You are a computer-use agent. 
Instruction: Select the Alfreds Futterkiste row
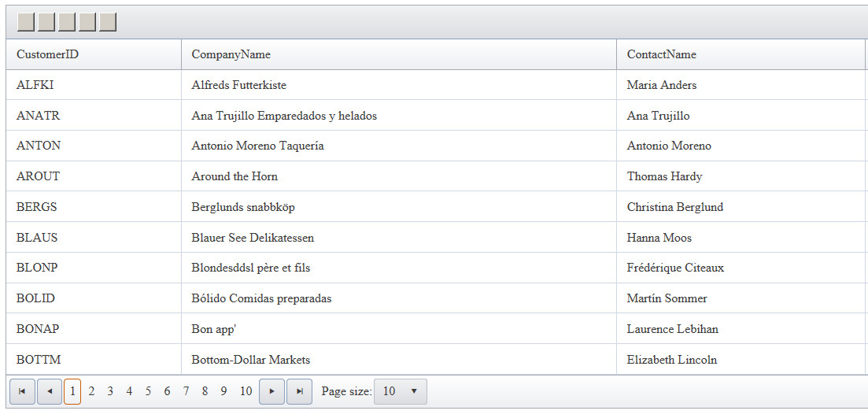[x=238, y=85]
